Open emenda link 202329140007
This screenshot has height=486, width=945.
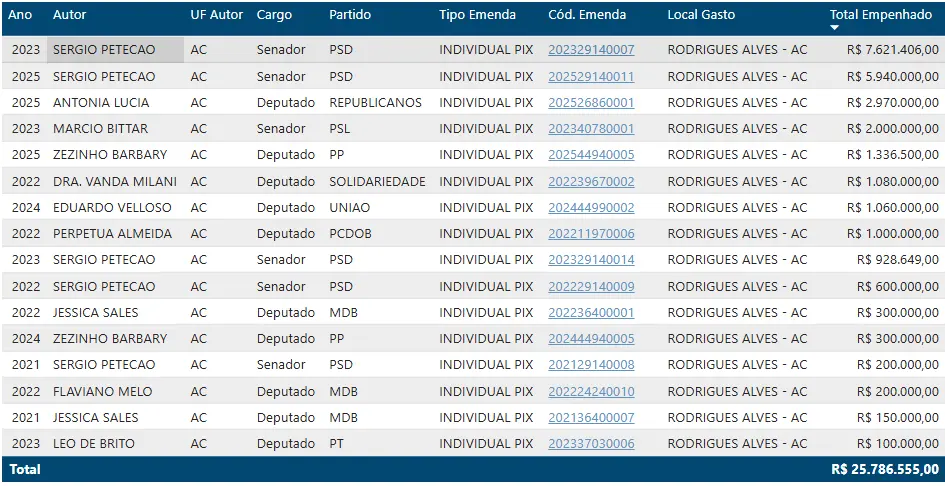(x=590, y=50)
